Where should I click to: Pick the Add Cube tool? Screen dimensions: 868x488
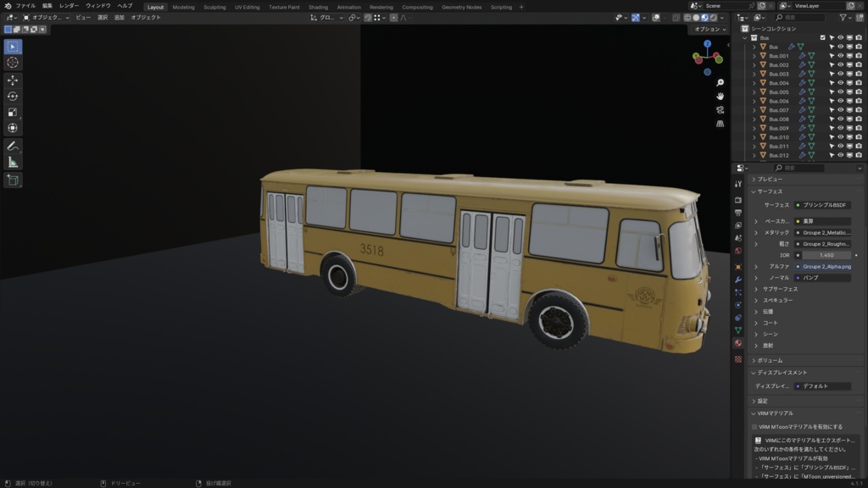pos(13,180)
